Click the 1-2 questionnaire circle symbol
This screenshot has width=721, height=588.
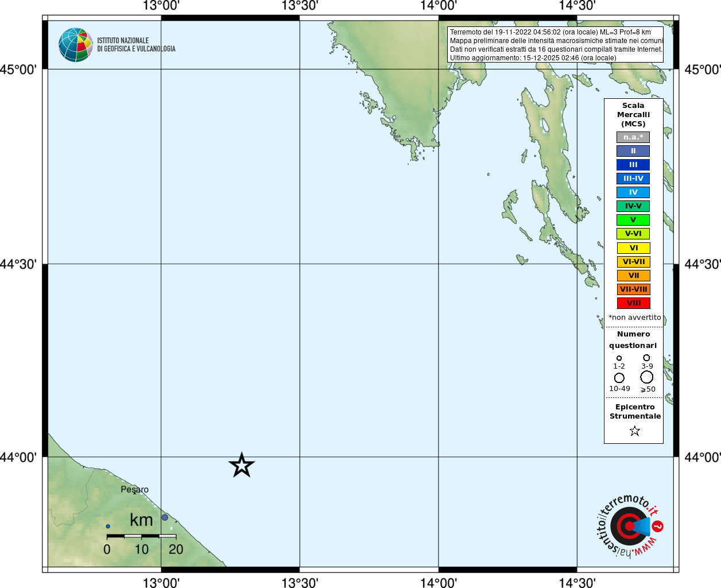tap(619, 358)
